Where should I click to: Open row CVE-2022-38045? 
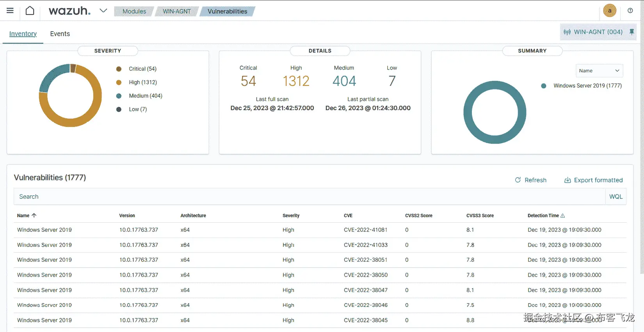click(320, 320)
